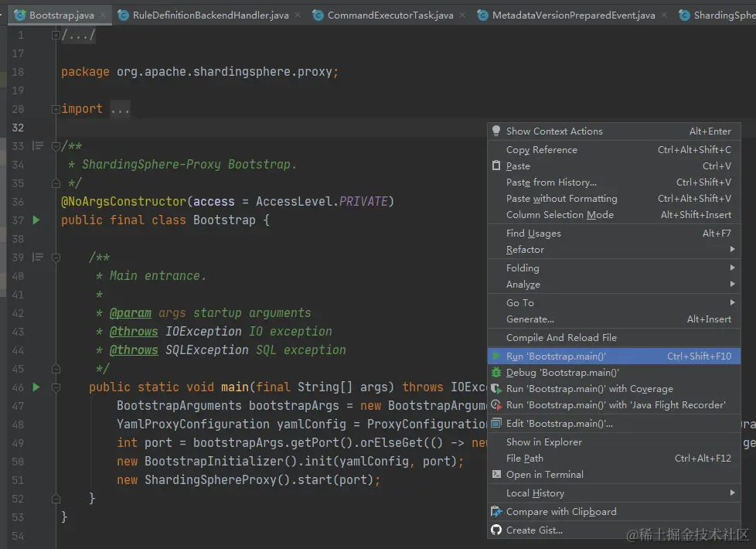Screen dimensions: 756x549
Task: Choose Show Context Actions
Action: click(x=614, y=131)
